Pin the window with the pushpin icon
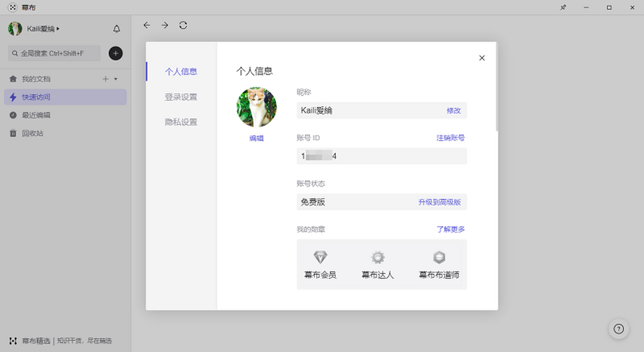Image resolution: width=644 pixels, height=352 pixels. click(563, 8)
